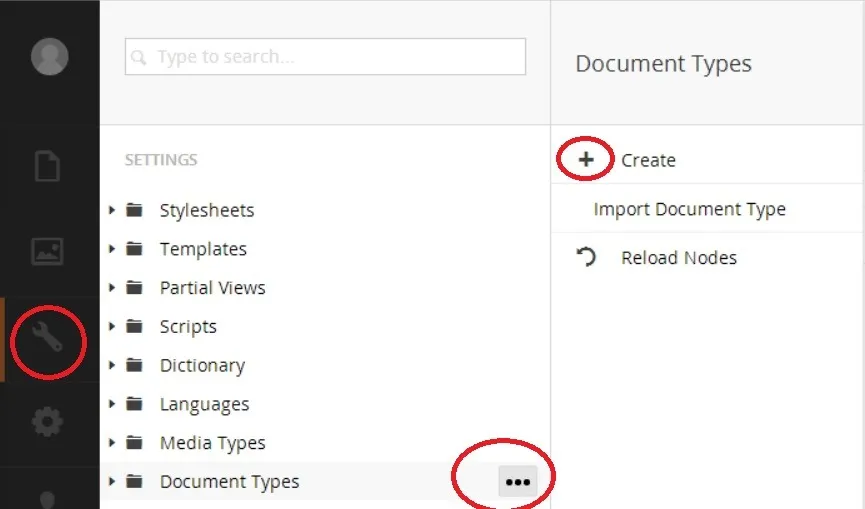
Task: Open the Media section image icon
Action: point(48,250)
